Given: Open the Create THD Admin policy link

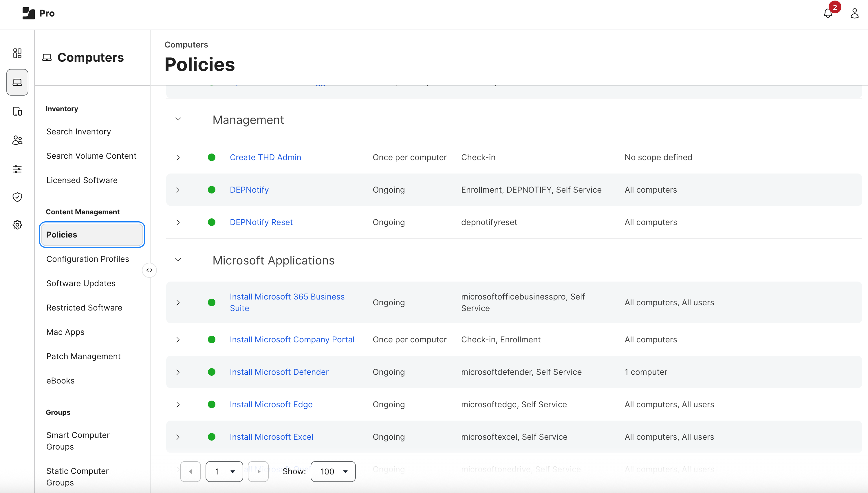Looking at the screenshot, I should [265, 158].
